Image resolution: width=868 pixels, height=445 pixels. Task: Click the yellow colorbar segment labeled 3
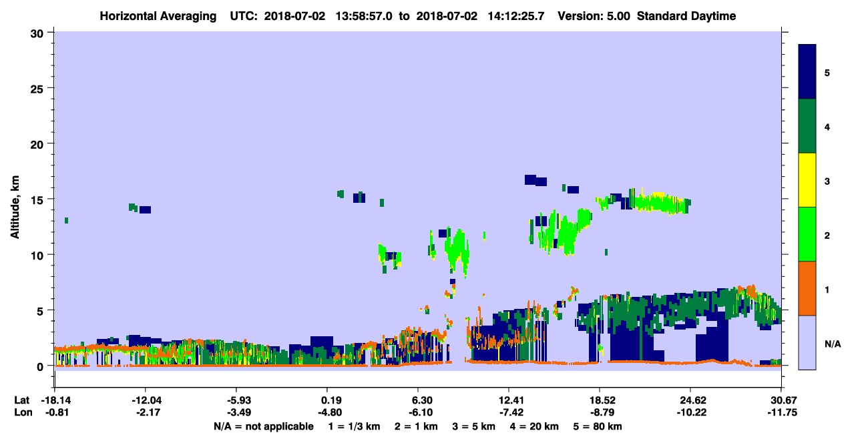[x=807, y=180]
